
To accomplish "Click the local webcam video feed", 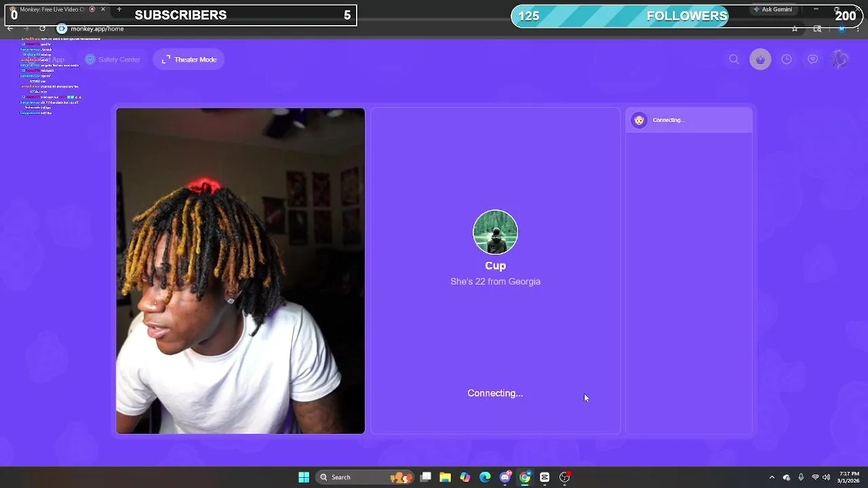I will [x=240, y=271].
